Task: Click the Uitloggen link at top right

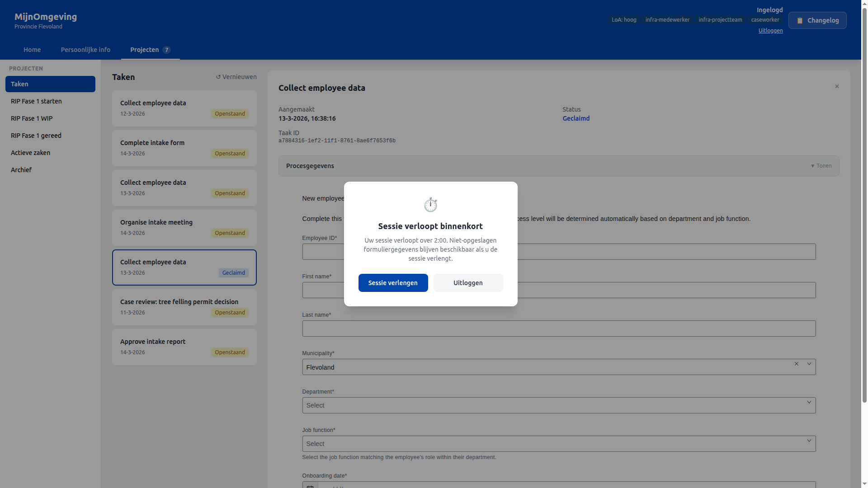Action: pos(770,30)
